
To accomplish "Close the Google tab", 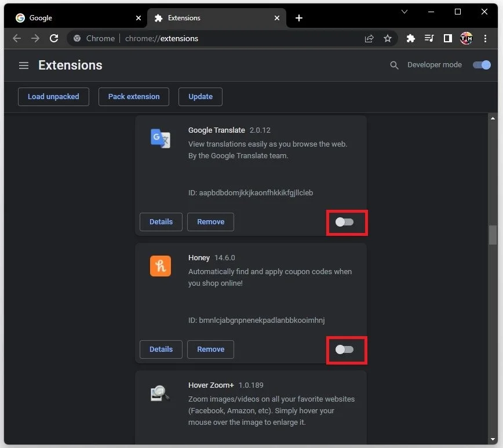I will click(x=138, y=18).
